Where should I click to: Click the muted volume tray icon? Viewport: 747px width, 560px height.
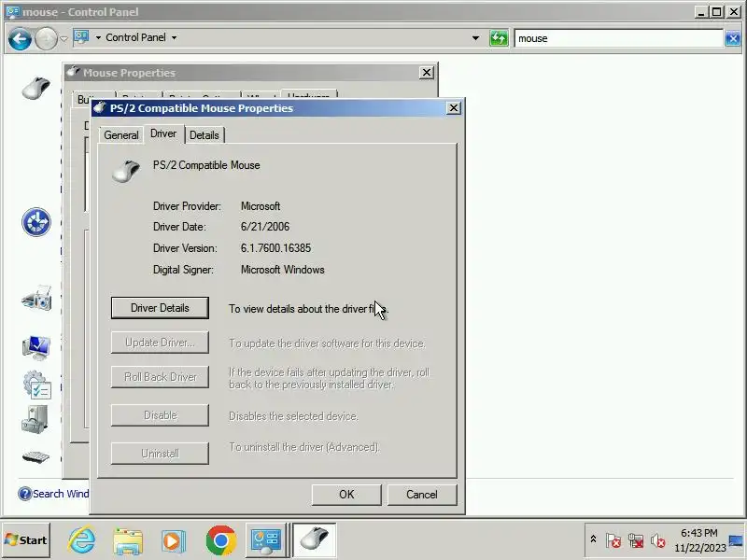click(658, 540)
